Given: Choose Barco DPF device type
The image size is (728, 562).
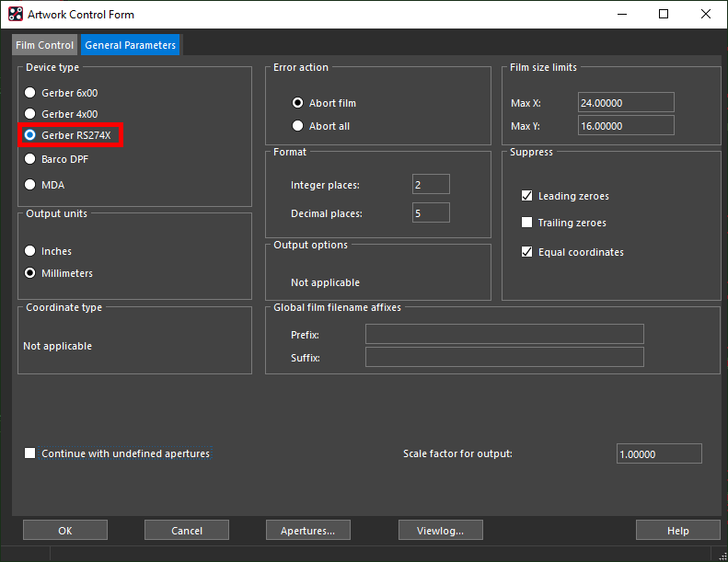Looking at the screenshot, I should point(30,159).
